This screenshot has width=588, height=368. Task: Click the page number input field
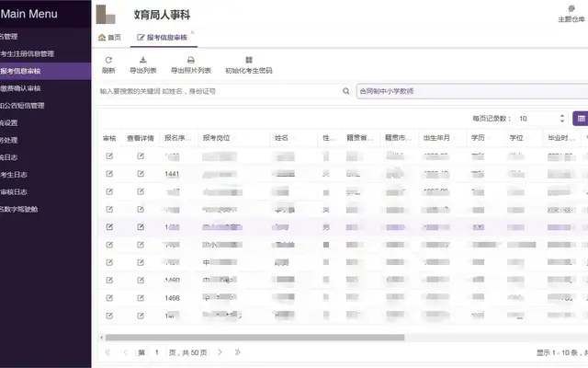[157, 352]
